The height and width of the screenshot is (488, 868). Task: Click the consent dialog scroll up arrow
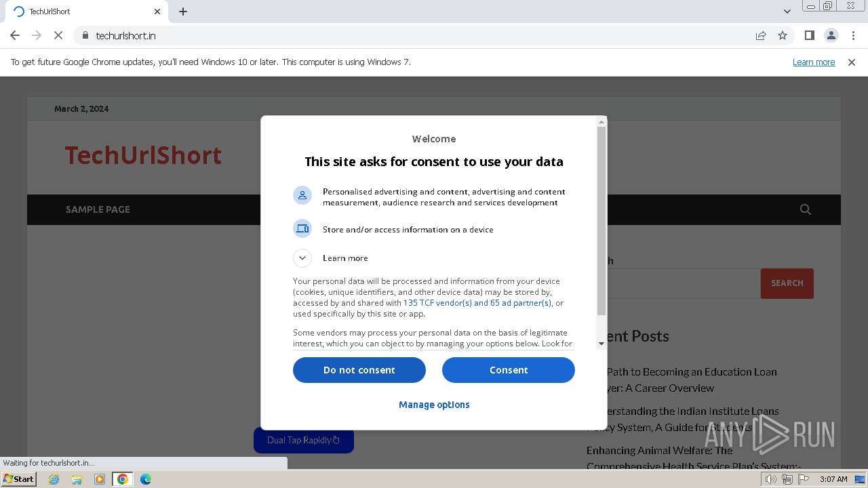[x=601, y=122]
